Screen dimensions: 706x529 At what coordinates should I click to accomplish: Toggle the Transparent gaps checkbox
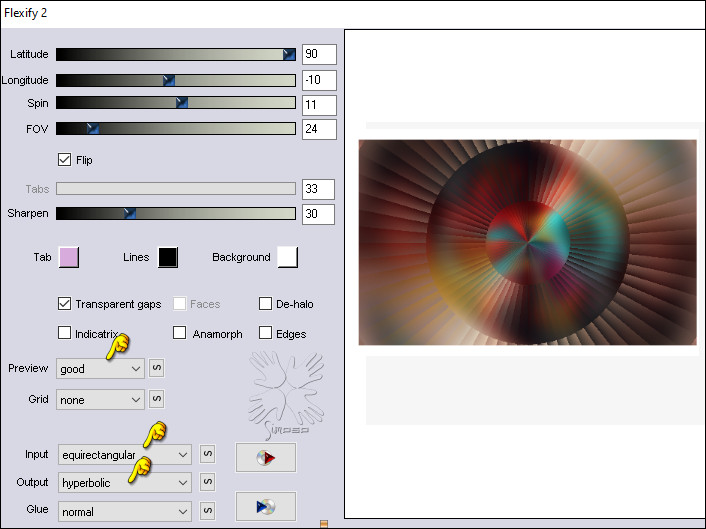pos(65,304)
